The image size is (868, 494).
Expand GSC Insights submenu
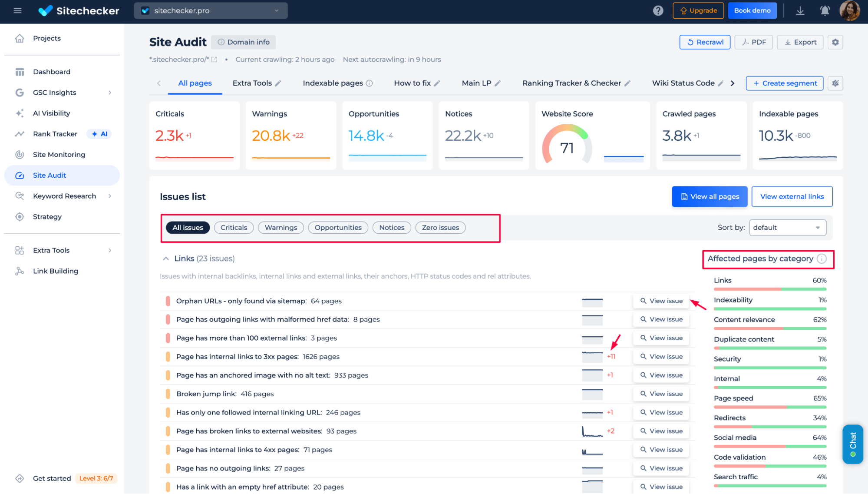(x=110, y=93)
